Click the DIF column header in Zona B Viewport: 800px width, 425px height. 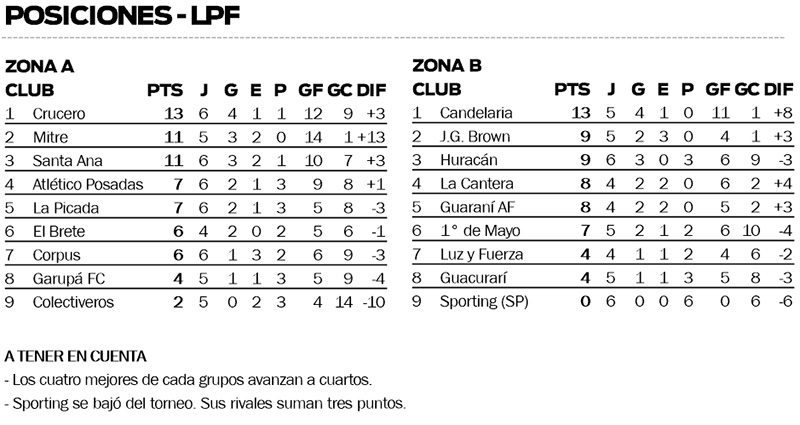tap(778, 90)
